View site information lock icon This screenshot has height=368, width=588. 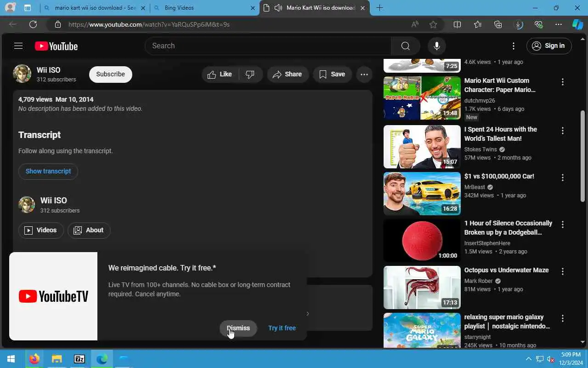click(57, 24)
